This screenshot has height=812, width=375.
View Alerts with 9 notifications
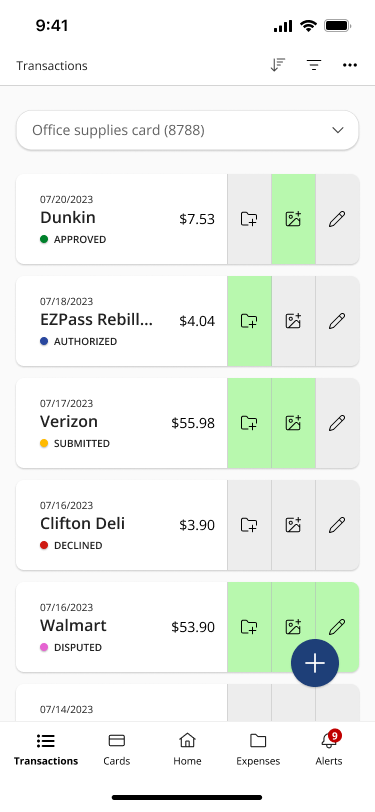coord(329,749)
